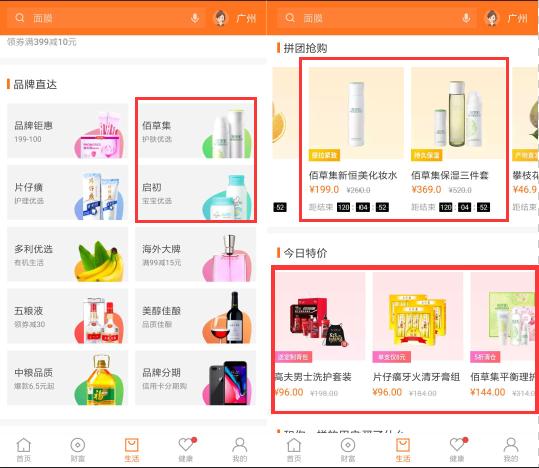
Task: Tap search magnifier icon on left screen
Action: click(x=20, y=18)
